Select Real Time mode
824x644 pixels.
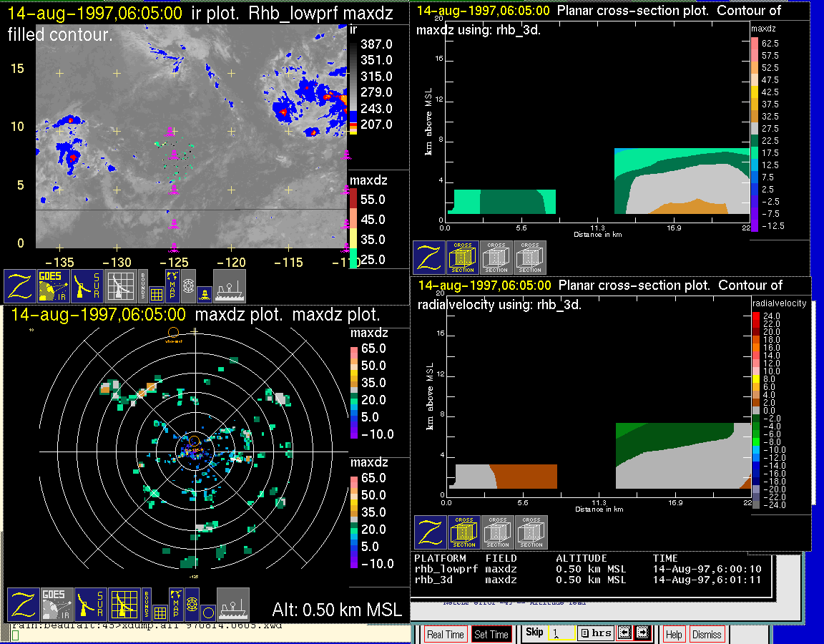445,634
